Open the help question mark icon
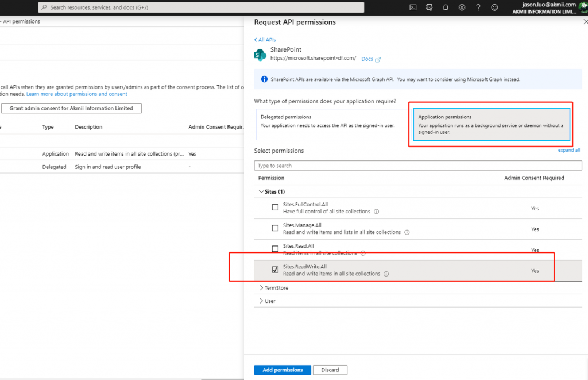 pyautogui.click(x=478, y=7)
